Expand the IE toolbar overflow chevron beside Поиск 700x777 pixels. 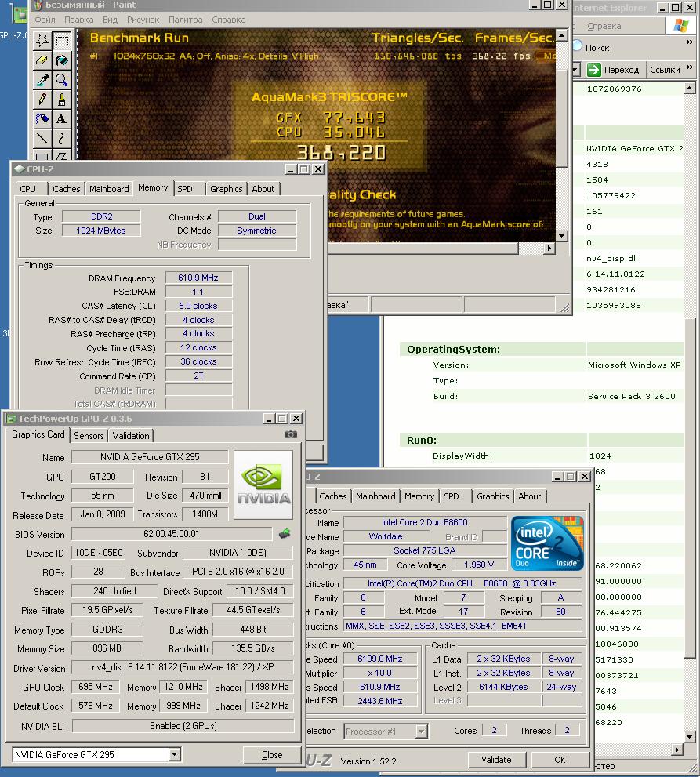[690, 42]
